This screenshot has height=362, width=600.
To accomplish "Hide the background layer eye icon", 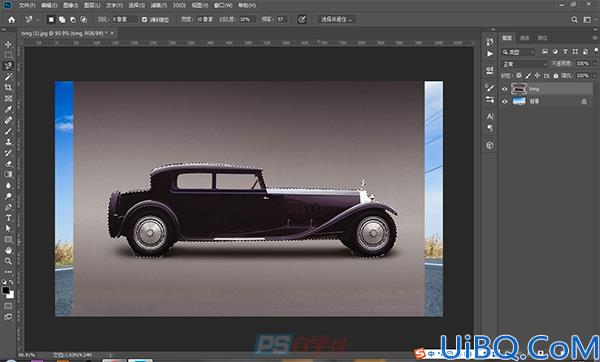I will pyautogui.click(x=505, y=101).
